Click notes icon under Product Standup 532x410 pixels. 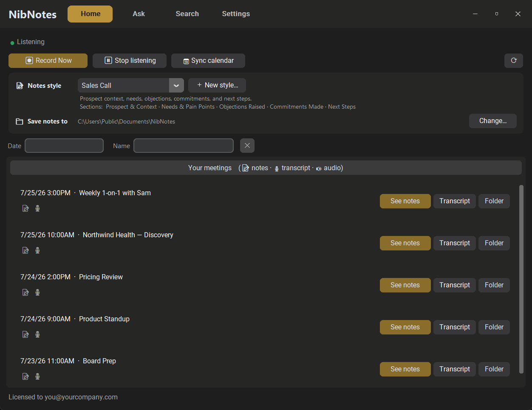[25, 334]
